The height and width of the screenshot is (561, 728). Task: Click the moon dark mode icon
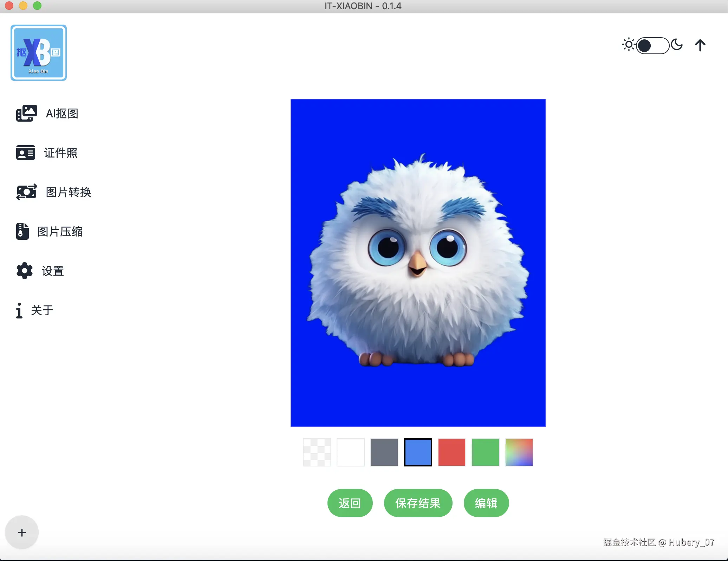pyautogui.click(x=676, y=45)
